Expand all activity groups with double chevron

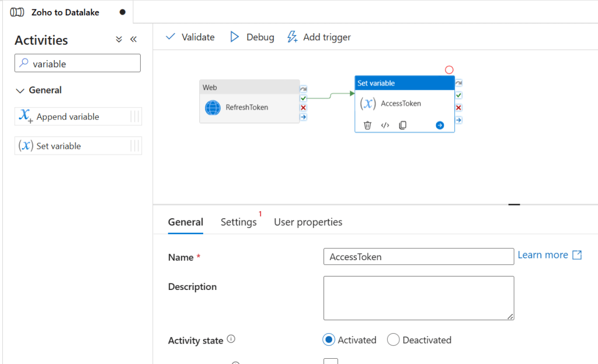[119, 40]
